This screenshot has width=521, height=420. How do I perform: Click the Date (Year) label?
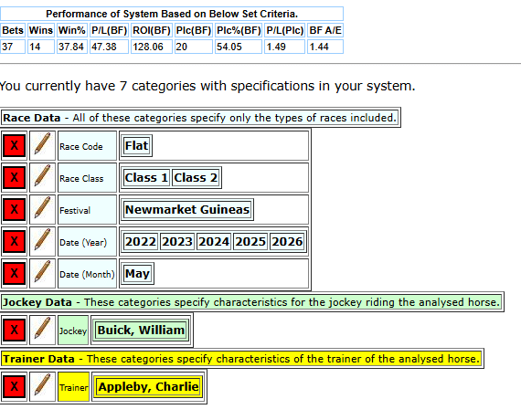[88, 242]
